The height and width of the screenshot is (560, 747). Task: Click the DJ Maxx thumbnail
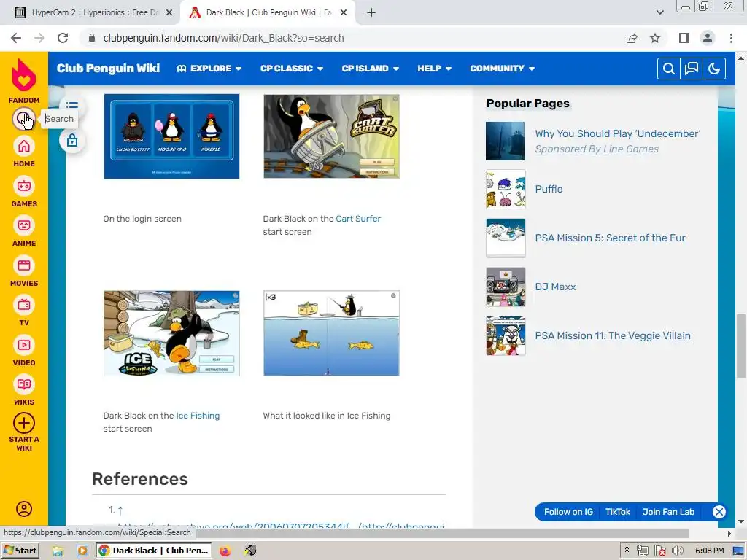pyautogui.click(x=506, y=287)
